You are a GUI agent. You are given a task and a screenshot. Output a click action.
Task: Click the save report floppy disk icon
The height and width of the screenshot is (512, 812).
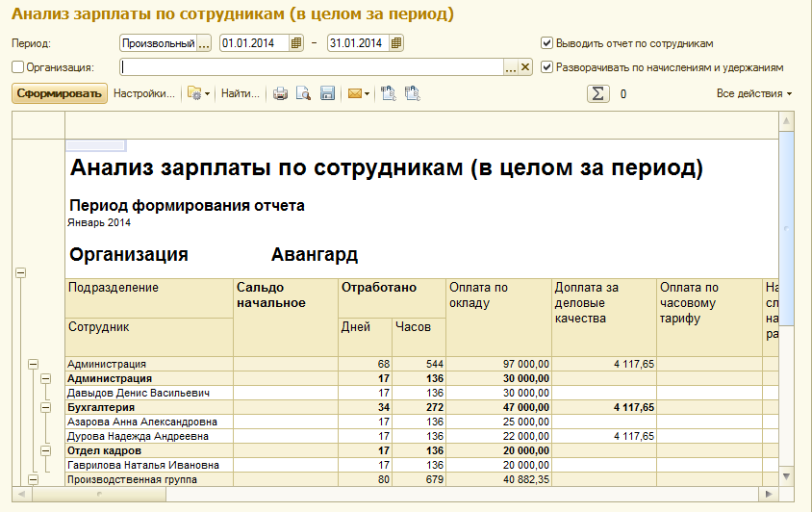327,94
